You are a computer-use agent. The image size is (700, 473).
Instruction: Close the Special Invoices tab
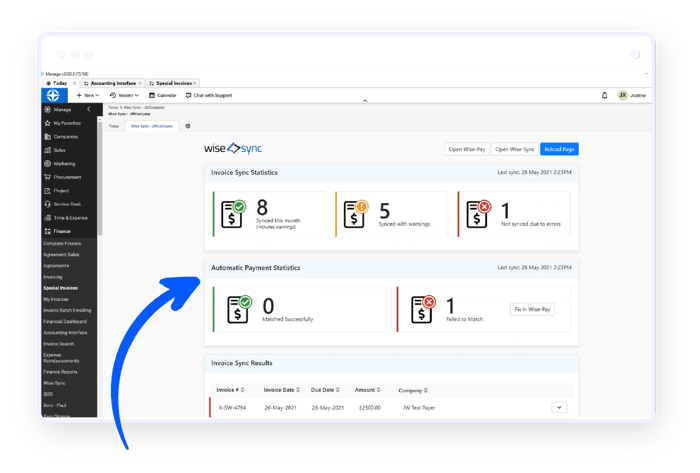tap(195, 83)
